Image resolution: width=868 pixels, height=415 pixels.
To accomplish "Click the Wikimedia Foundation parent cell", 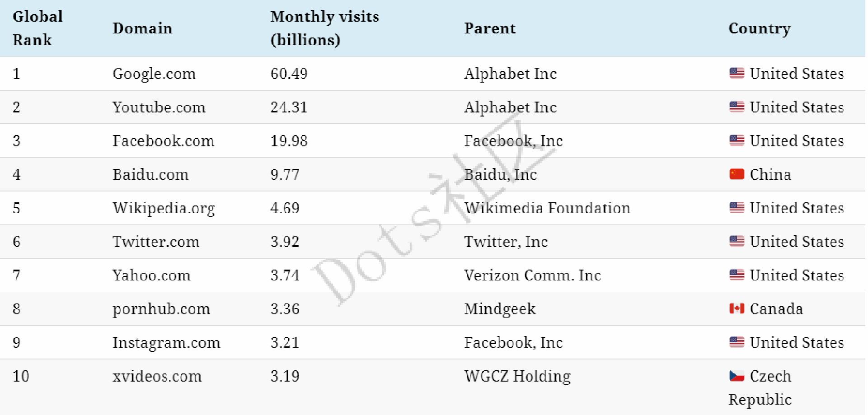I will [x=547, y=208].
